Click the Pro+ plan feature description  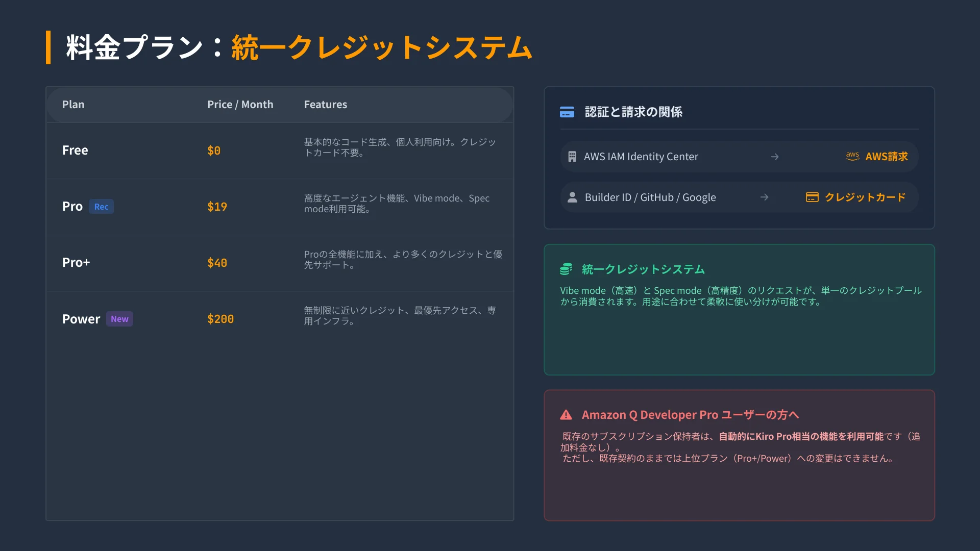(403, 260)
